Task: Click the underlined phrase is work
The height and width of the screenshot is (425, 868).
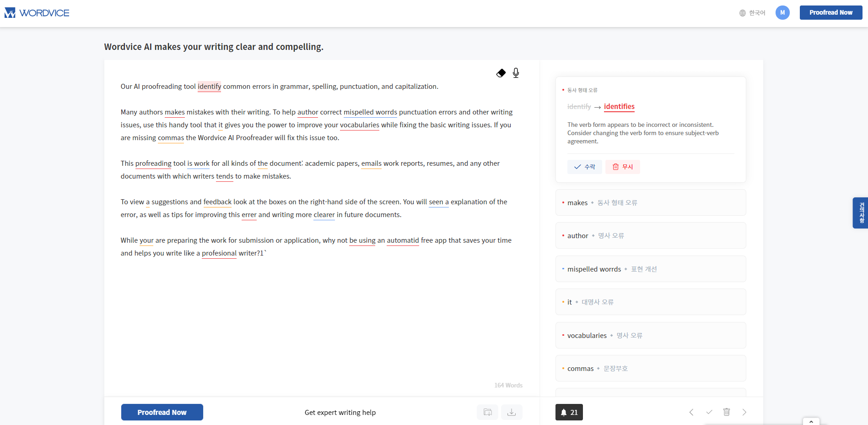Action: pyautogui.click(x=198, y=163)
